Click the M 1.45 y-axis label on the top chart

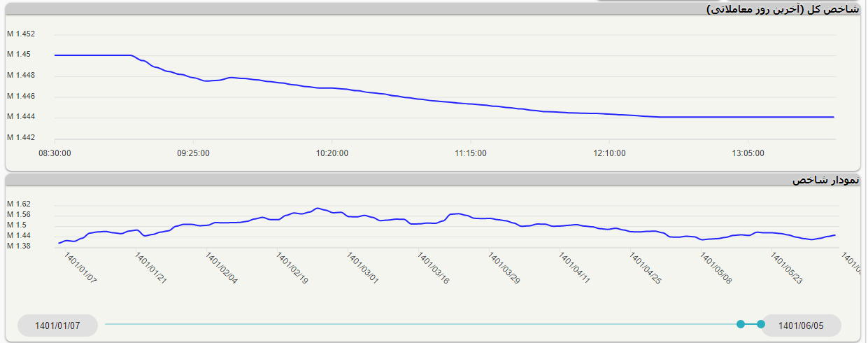(19, 55)
